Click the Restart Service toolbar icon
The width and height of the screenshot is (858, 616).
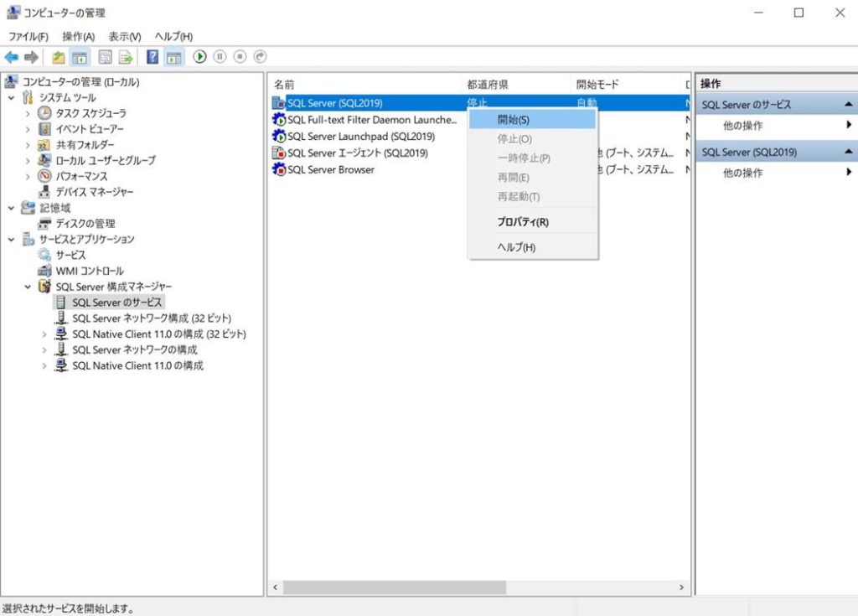pyautogui.click(x=260, y=56)
